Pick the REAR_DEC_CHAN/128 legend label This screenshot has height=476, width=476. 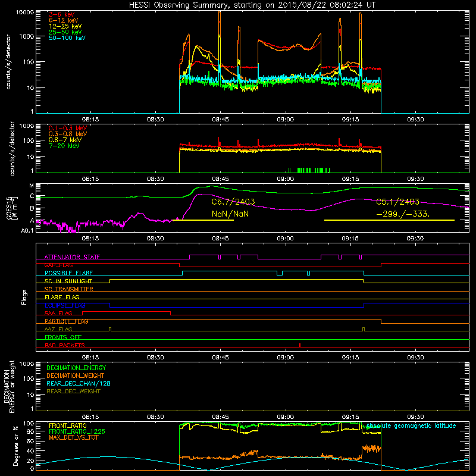(79, 384)
